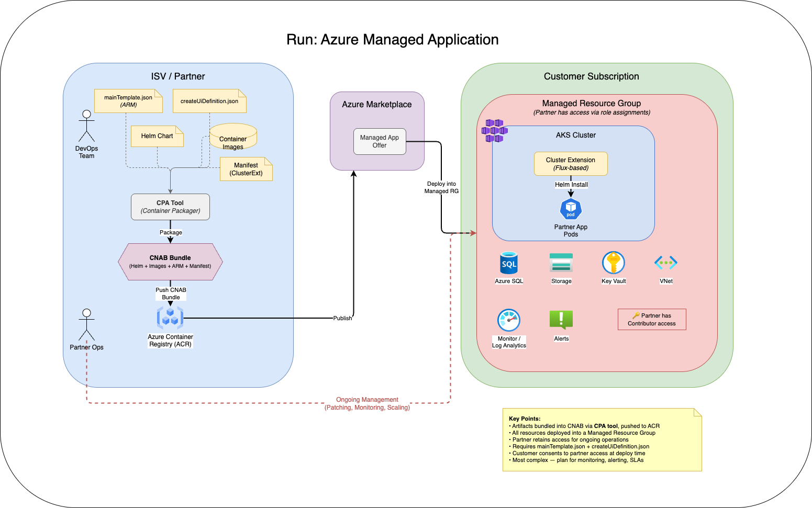Select the Monitor / Log Analytics gauge icon
The width and height of the screenshot is (812, 508).
[509, 320]
